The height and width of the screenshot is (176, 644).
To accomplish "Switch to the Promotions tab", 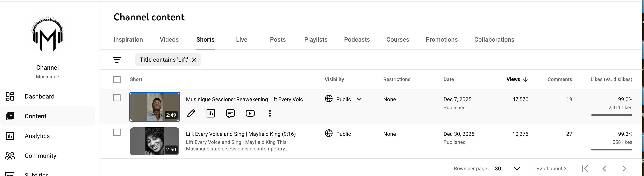I will [442, 40].
